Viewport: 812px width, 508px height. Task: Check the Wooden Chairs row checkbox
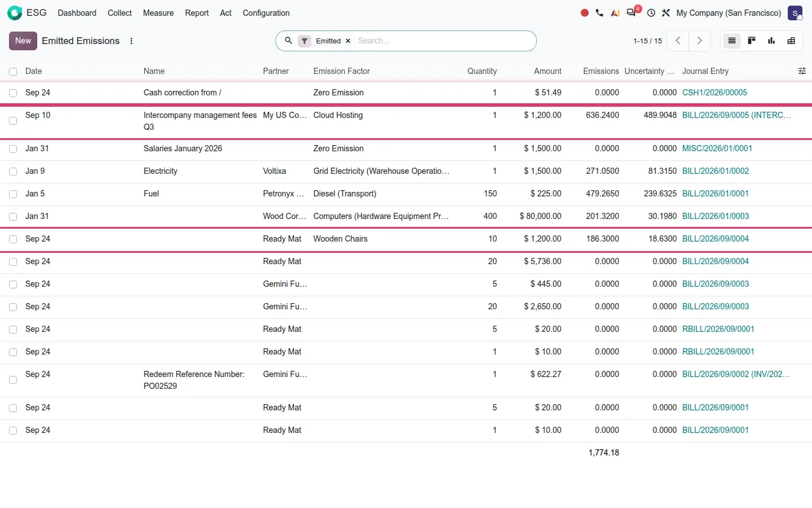coord(13,239)
